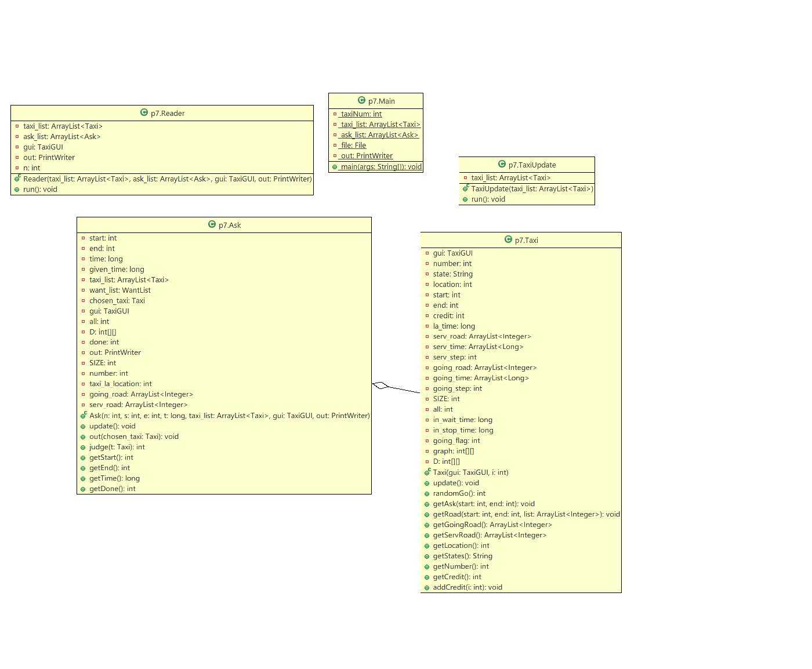The width and height of the screenshot is (812, 669).
Task: Select la_time: long in Taxi
Action: click(x=454, y=326)
